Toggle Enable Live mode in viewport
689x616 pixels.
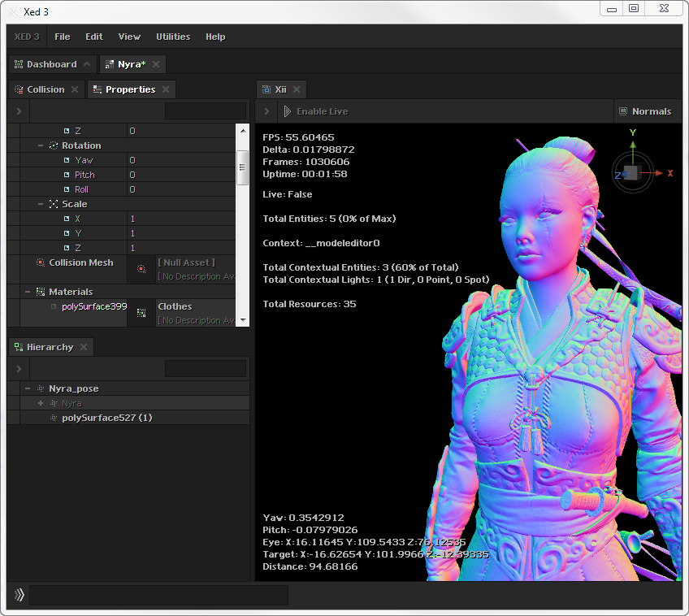[315, 111]
